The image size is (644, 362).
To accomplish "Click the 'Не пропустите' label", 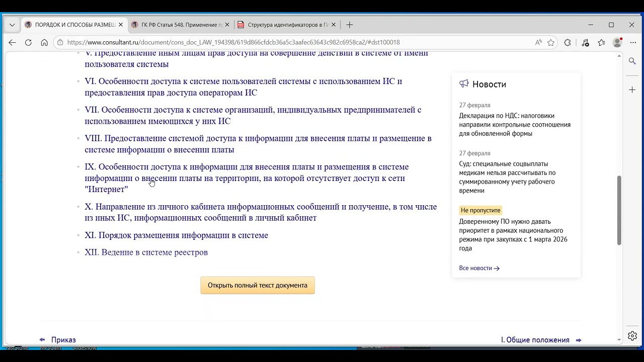I will click(480, 210).
